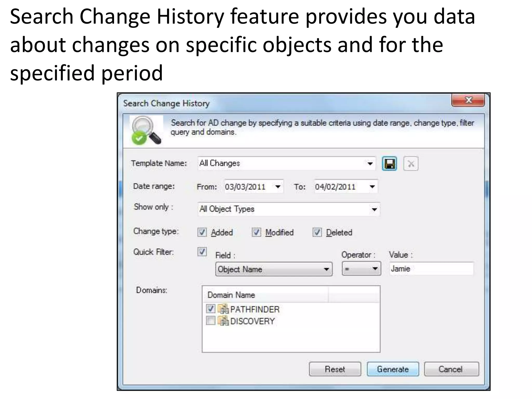Check the DISCOVERY domain checkbox
The height and width of the screenshot is (399, 532).
211,321
